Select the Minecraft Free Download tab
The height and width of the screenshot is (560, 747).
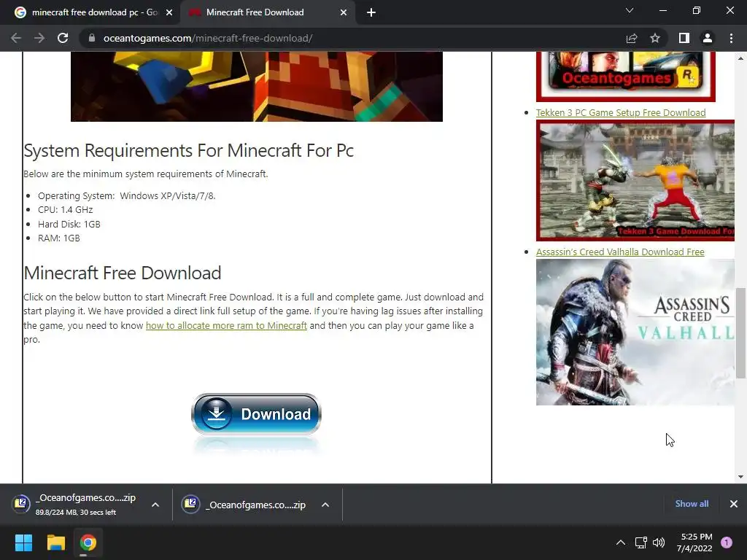[x=268, y=12]
